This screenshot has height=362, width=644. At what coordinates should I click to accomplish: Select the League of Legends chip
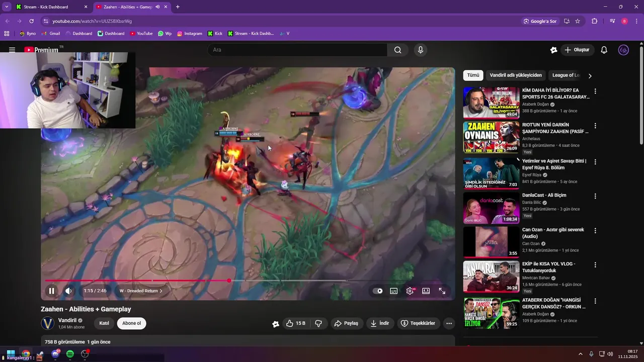click(566, 75)
